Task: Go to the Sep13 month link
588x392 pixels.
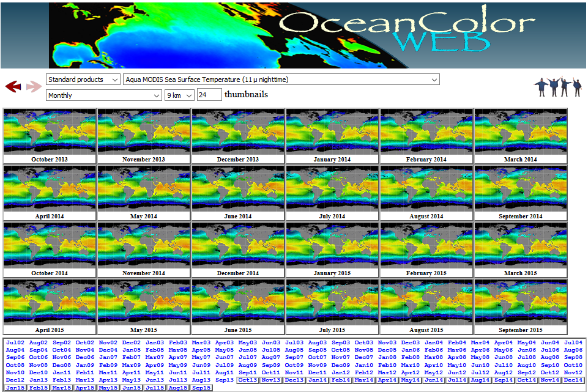Action: point(225,380)
